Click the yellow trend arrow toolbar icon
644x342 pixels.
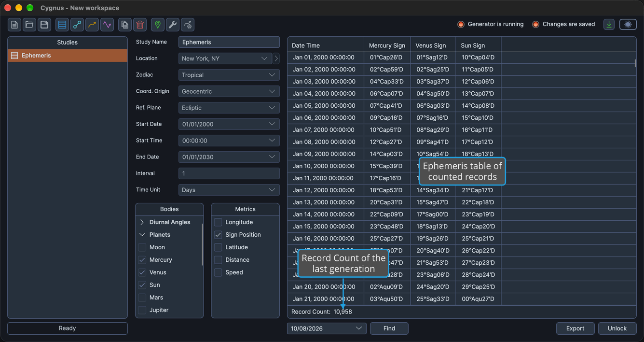[x=92, y=25]
